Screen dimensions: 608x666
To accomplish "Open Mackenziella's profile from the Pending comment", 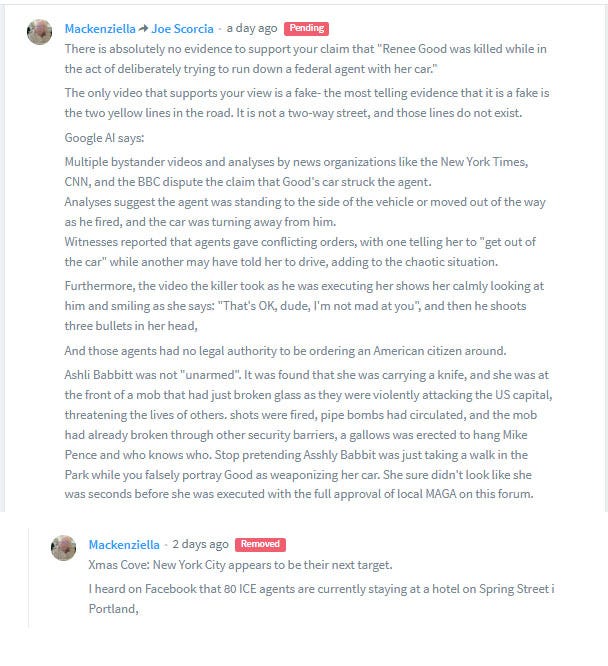I will coord(100,29).
